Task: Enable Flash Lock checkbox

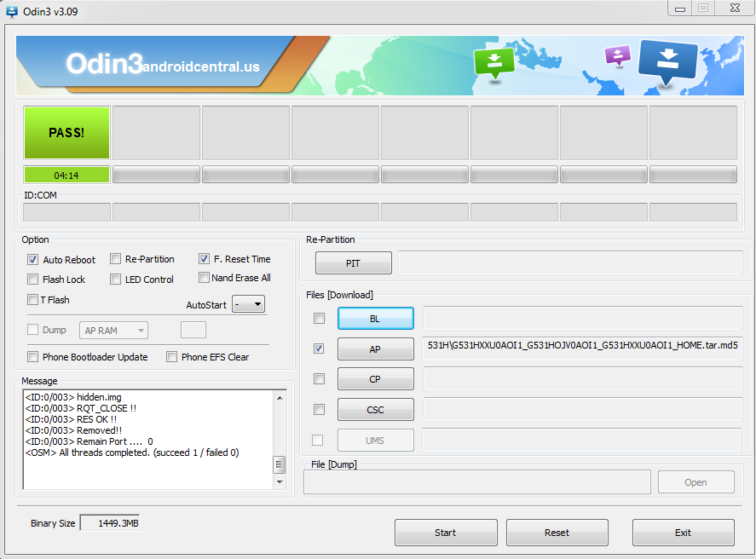Action: pyautogui.click(x=32, y=279)
